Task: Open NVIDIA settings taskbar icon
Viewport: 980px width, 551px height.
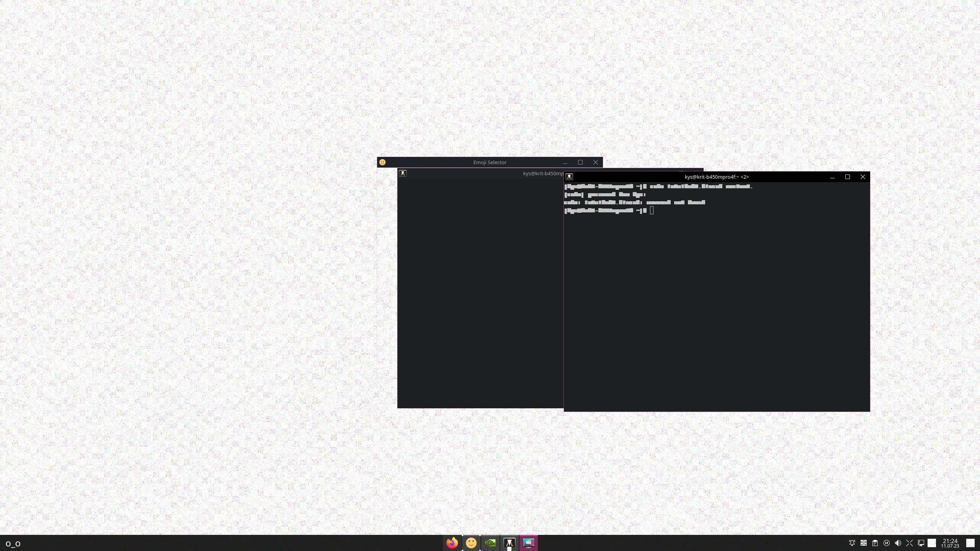Action: pyautogui.click(x=490, y=543)
